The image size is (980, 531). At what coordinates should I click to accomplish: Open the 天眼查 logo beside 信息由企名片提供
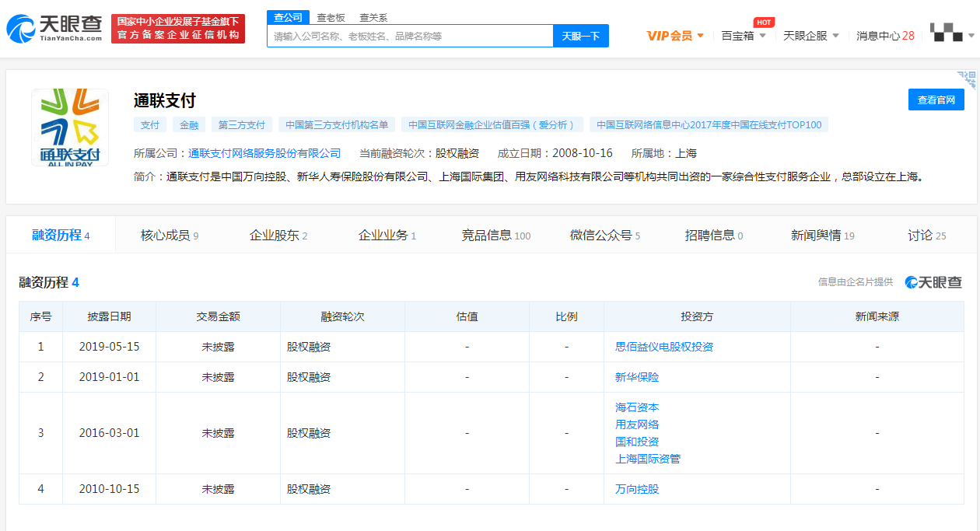tap(933, 282)
